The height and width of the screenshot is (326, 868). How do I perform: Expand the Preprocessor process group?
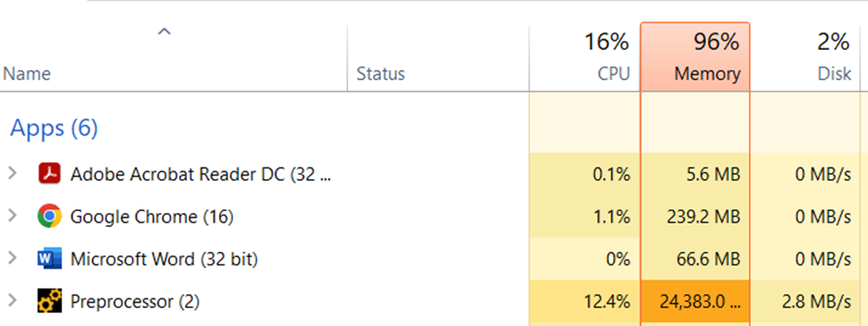[x=12, y=302]
